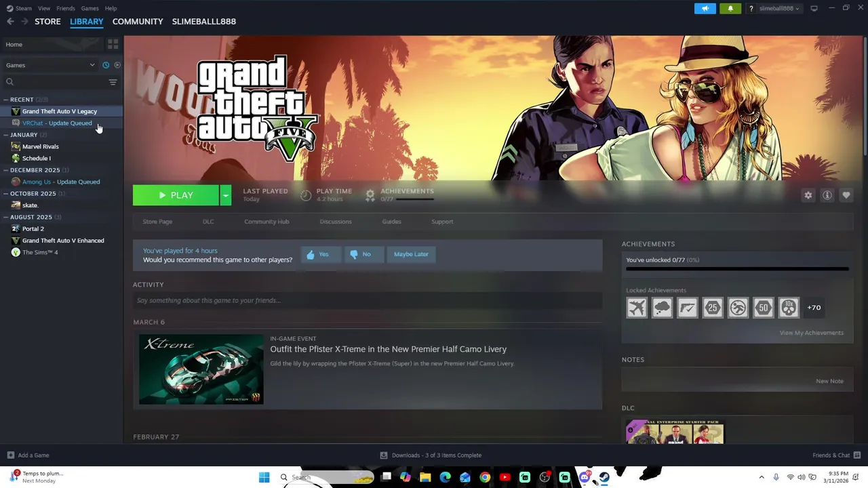Open the Support link

(x=442, y=222)
